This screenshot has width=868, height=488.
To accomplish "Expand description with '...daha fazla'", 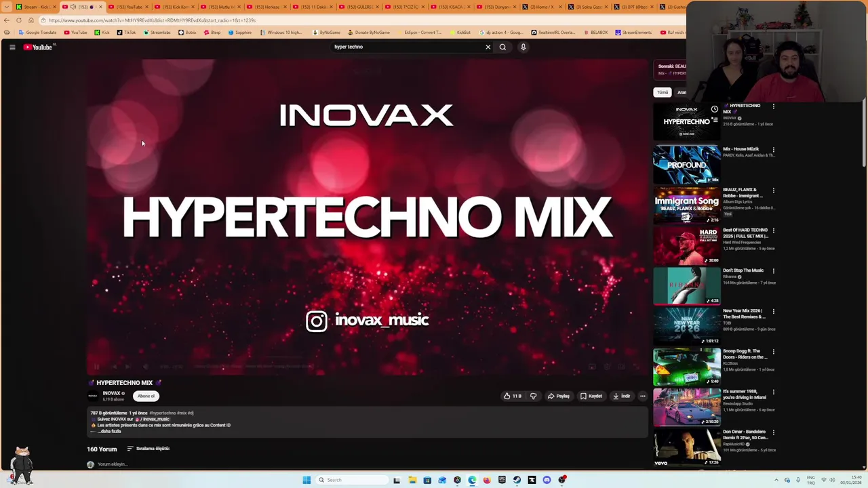I will [109, 431].
